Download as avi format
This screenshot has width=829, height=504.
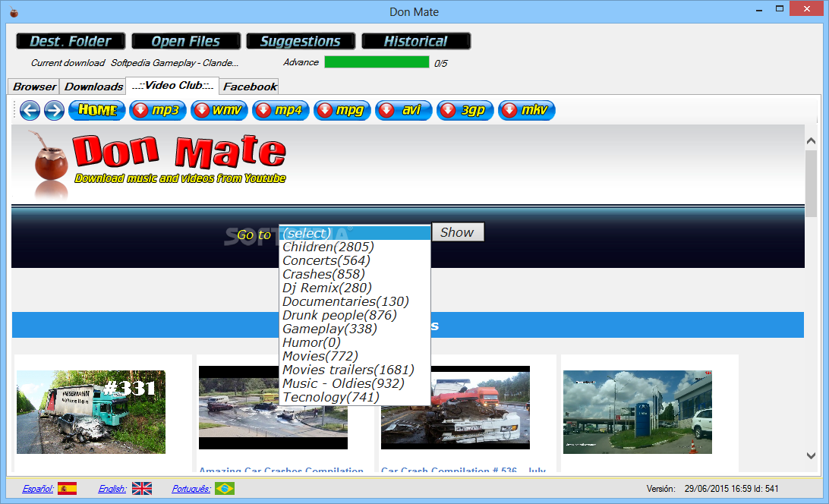pyautogui.click(x=404, y=110)
